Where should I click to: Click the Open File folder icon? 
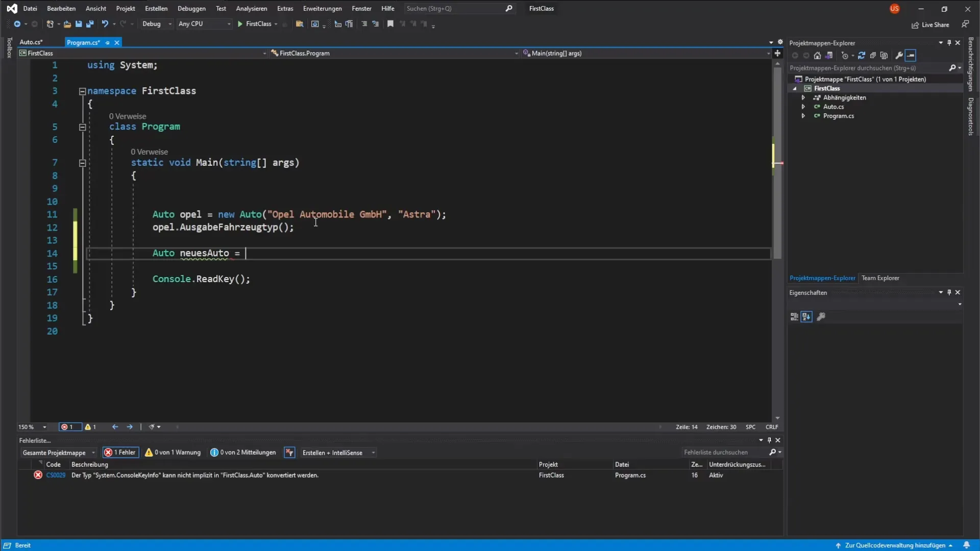point(67,24)
